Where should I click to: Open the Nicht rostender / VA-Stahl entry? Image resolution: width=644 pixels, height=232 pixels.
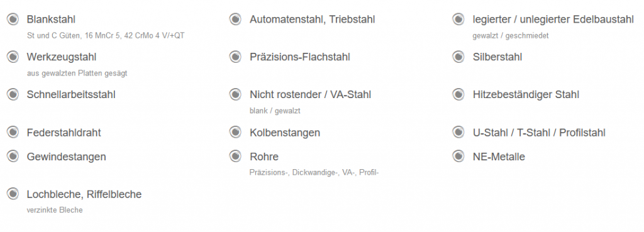[310, 94]
